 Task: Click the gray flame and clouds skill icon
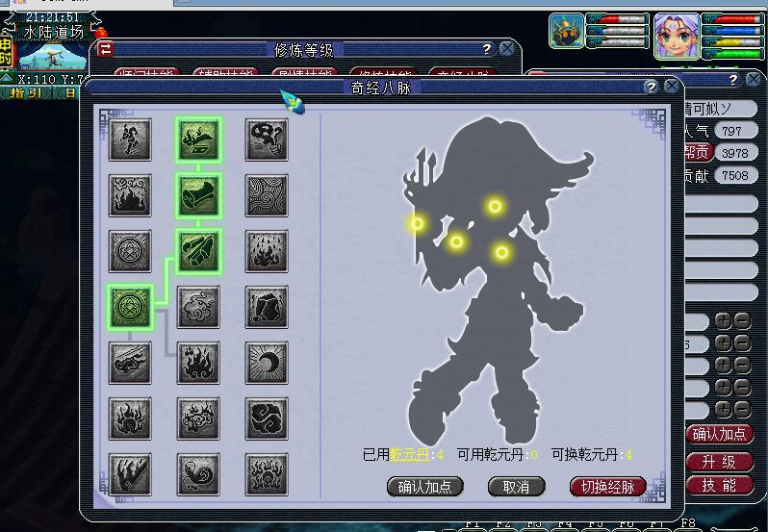(x=130, y=195)
